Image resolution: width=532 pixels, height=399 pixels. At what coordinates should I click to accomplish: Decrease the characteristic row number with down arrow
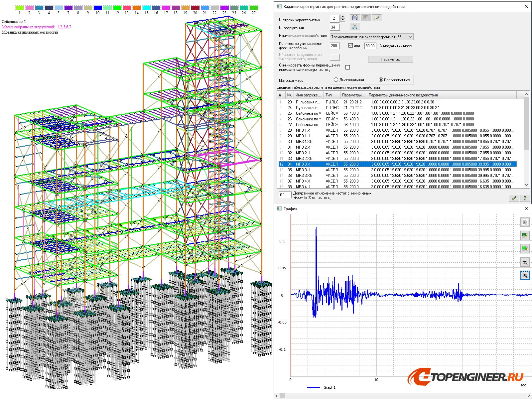click(x=343, y=20)
